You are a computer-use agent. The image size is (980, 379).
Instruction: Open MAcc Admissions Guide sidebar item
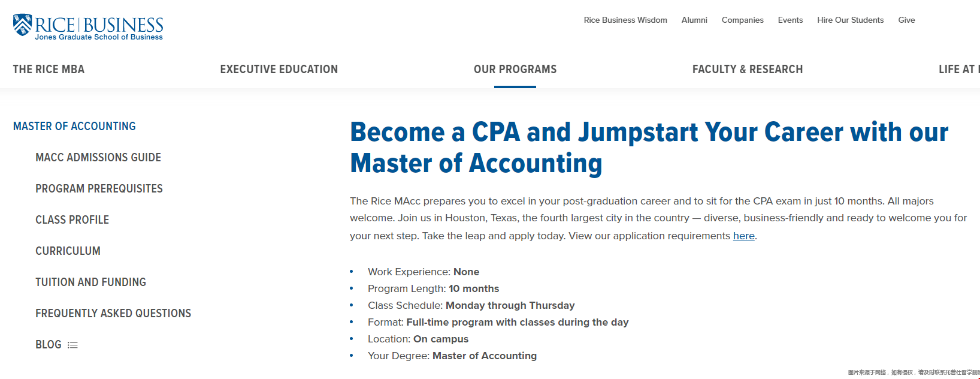pyautogui.click(x=98, y=158)
